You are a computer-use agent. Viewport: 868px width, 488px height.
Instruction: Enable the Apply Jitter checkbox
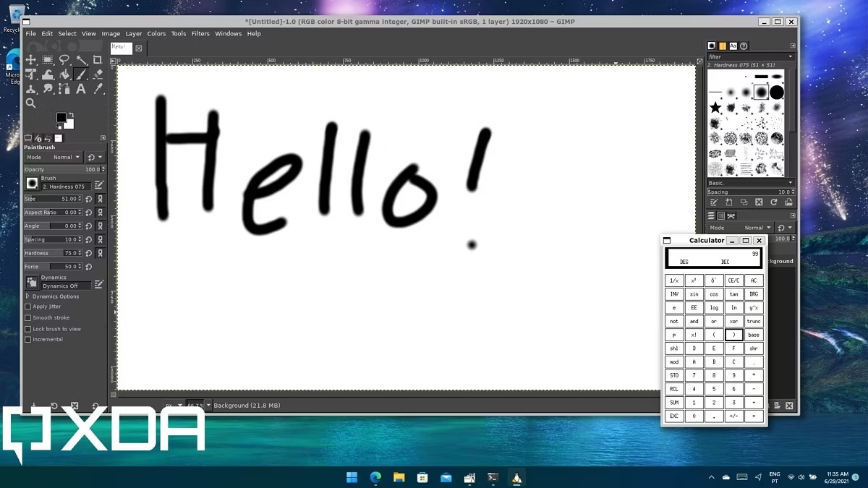(x=28, y=307)
